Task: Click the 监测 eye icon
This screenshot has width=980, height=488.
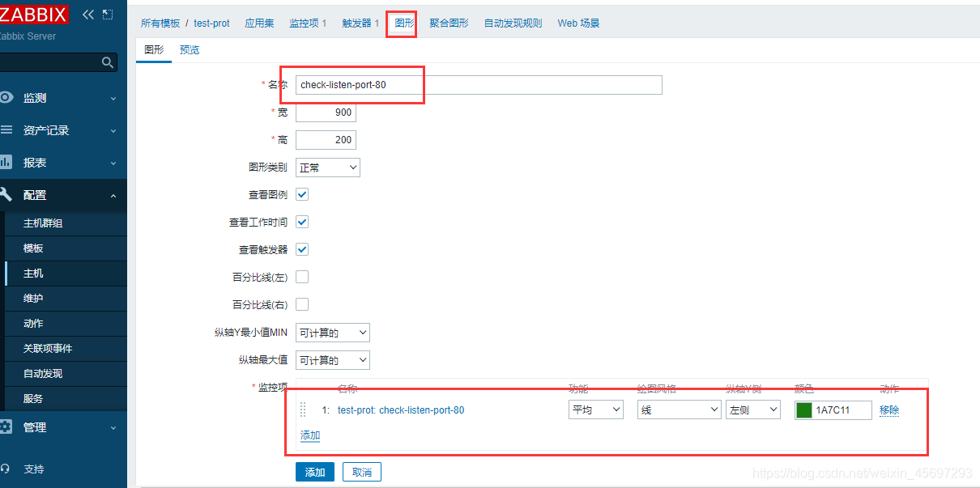Action: point(6,97)
